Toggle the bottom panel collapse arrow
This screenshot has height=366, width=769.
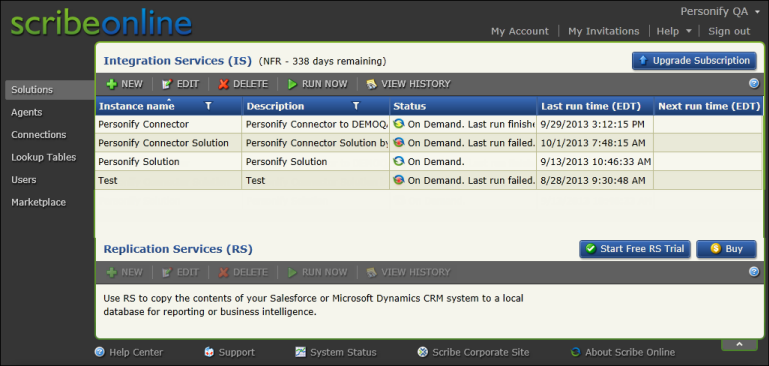point(739,344)
